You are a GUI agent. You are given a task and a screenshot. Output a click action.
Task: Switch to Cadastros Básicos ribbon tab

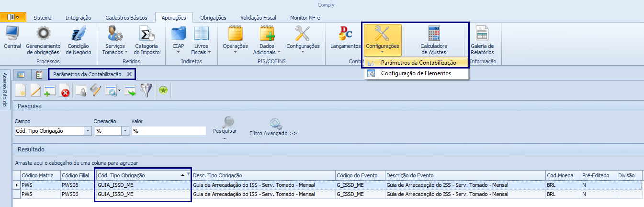126,18
